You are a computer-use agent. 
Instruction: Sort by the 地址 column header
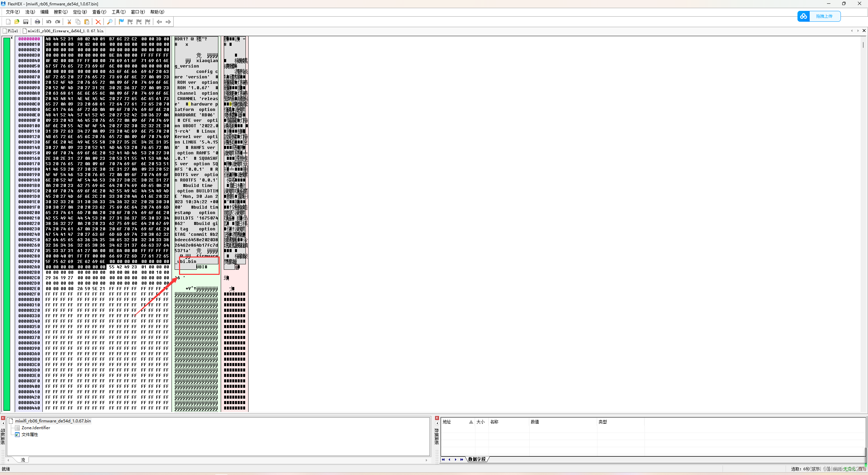pyautogui.click(x=447, y=422)
